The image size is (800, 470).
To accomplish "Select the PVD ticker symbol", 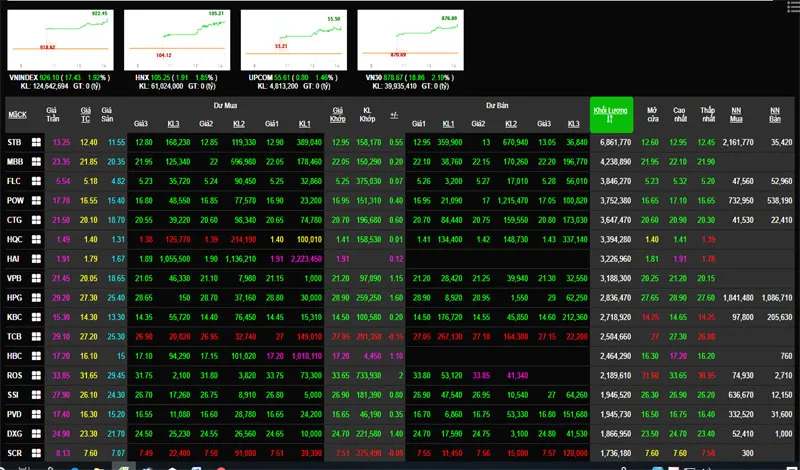I will click(15, 414).
